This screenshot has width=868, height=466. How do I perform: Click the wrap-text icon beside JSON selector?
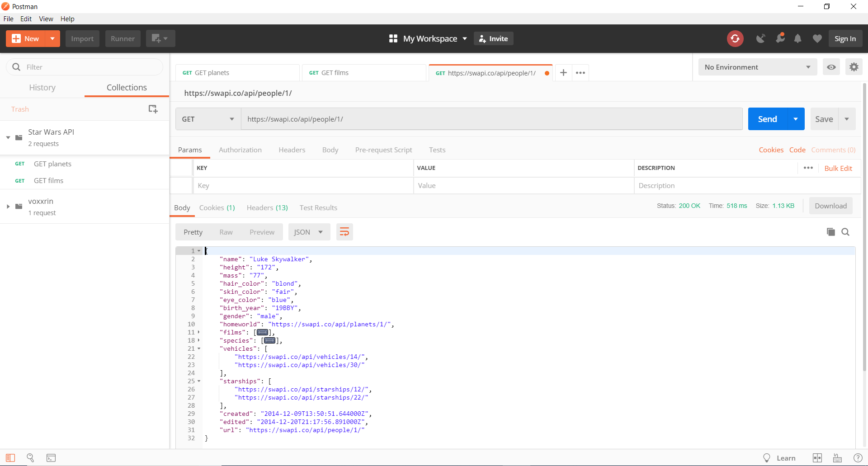pyautogui.click(x=344, y=232)
